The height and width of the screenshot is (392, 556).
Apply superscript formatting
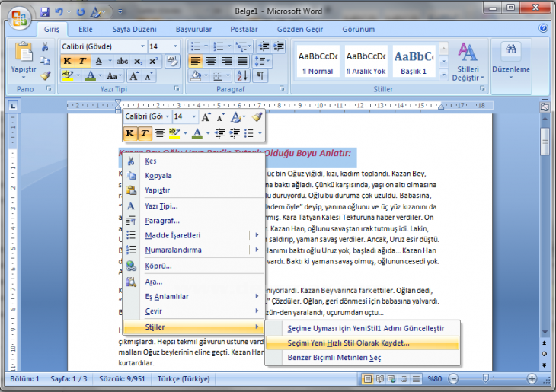[x=153, y=62]
